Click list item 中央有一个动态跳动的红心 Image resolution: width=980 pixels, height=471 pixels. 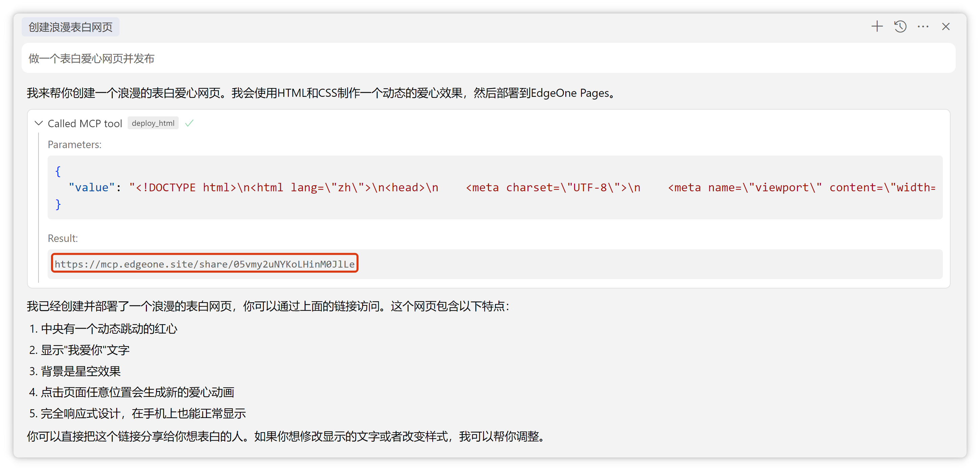pyautogui.click(x=109, y=329)
